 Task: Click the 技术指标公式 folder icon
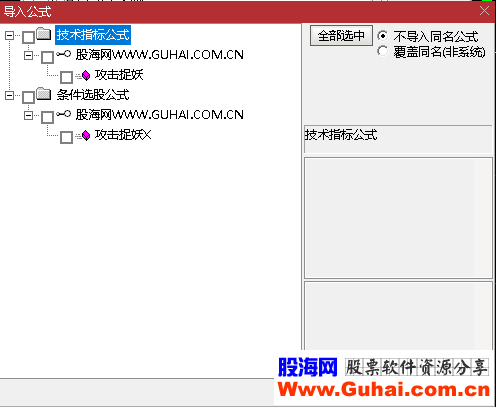tap(44, 34)
